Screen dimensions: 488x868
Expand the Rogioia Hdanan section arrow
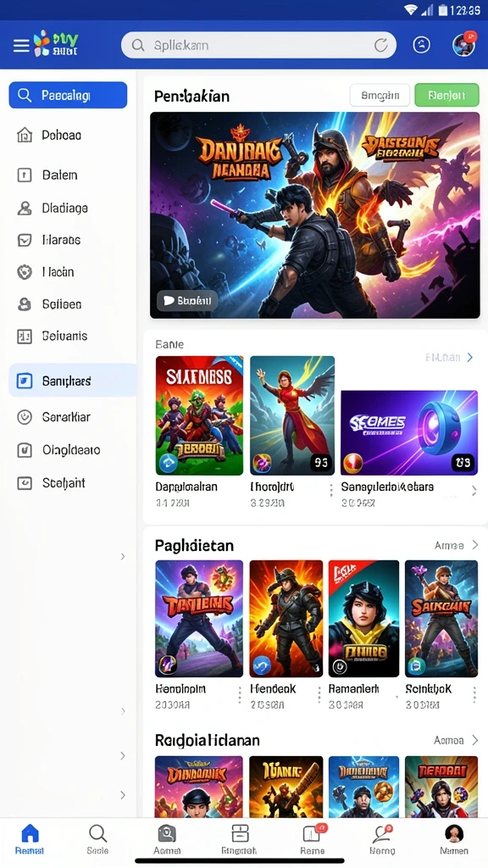[x=474, y=740]
